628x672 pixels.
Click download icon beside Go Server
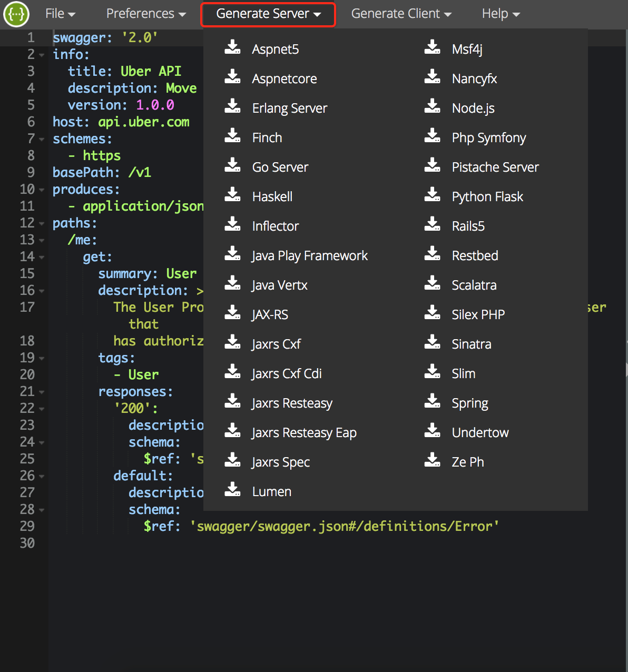(232, 165)
